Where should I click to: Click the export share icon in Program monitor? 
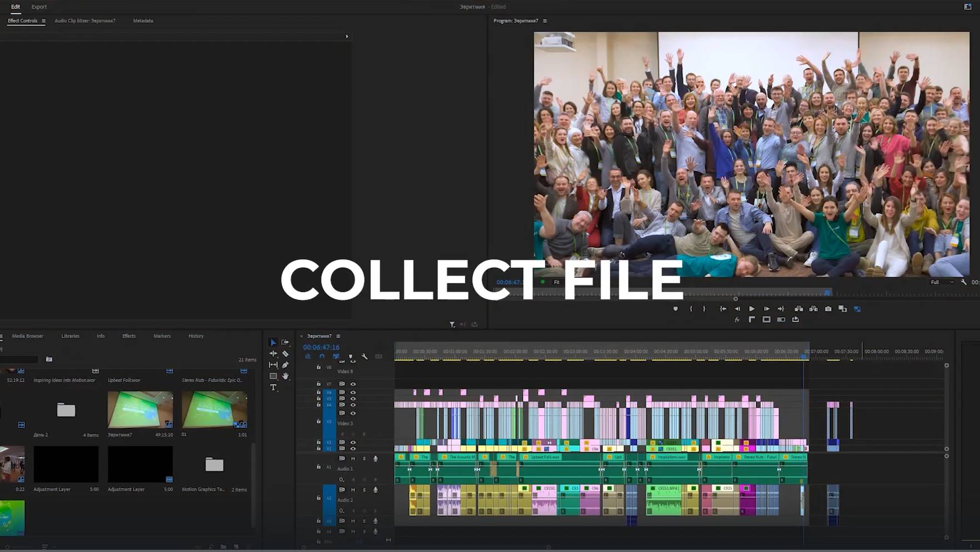796,320
